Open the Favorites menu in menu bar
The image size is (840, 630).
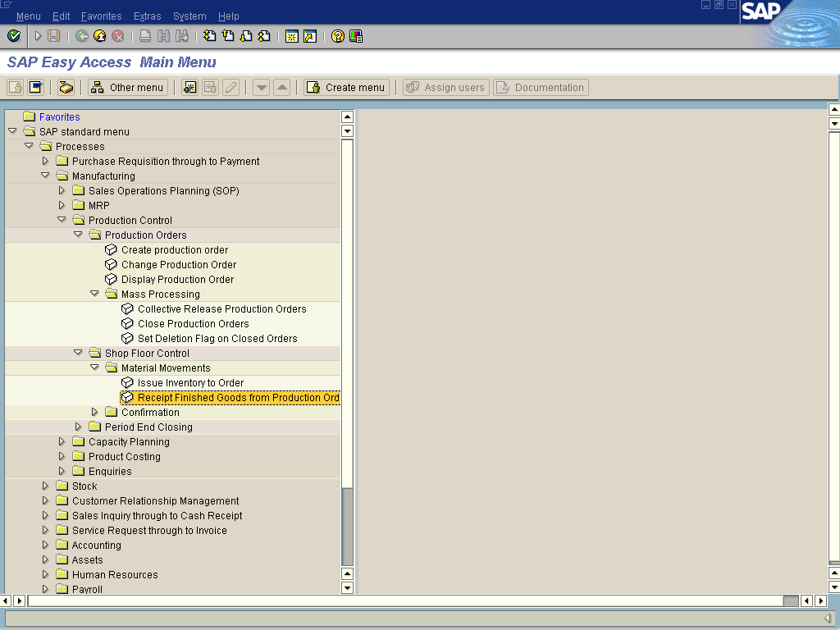(x=101, y=16)
